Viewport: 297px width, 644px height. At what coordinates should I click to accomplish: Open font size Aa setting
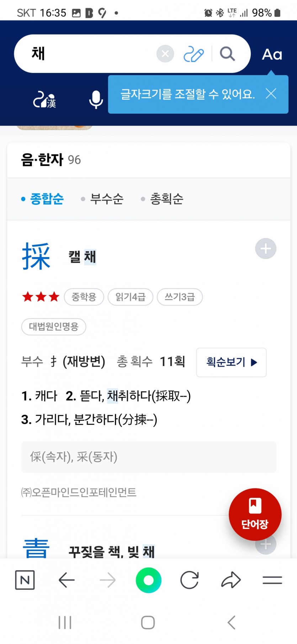[x=272, y=54]
